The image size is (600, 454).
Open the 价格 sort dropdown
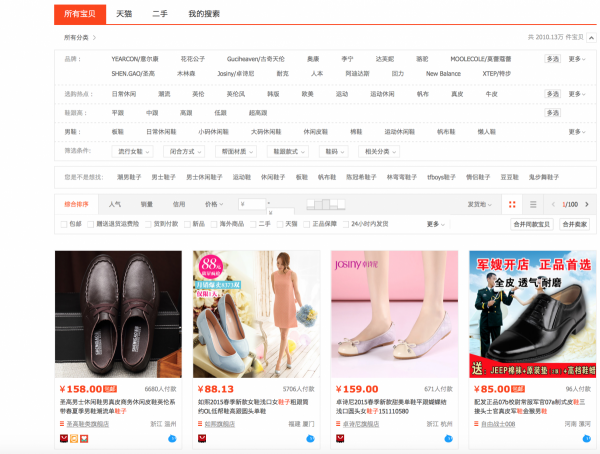(x=214, y=204)
